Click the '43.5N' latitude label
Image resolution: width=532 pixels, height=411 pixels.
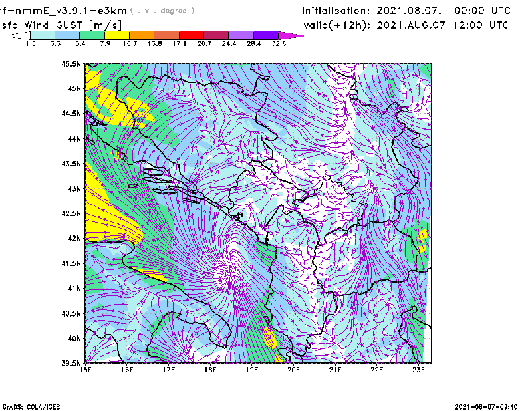click(x=71, y=164)
